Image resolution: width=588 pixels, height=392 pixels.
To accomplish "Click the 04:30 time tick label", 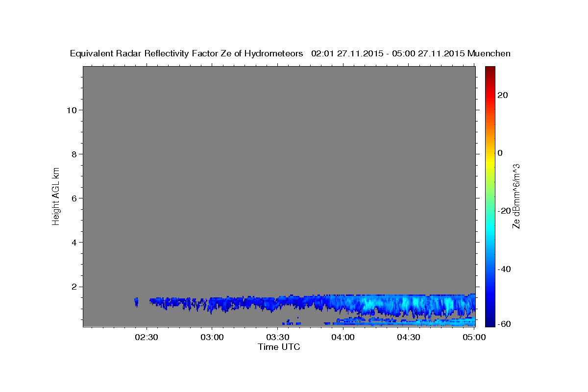I will (408, 338).
